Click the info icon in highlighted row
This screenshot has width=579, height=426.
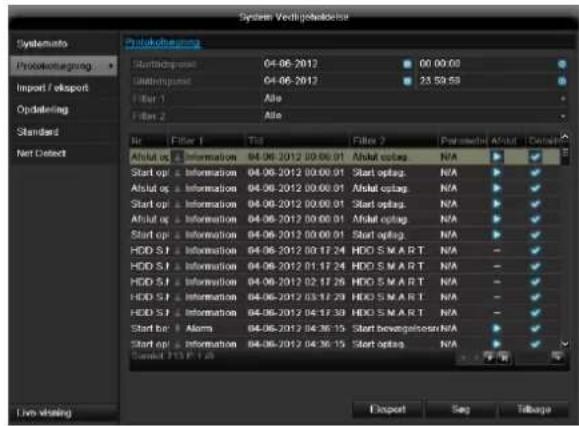[x=177, y=157]
